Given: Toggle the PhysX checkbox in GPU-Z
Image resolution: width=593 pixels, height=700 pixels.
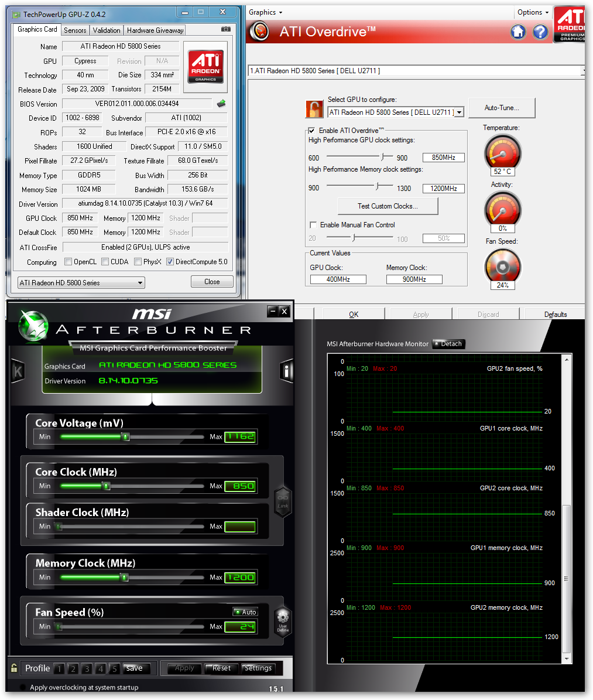Looking at the screenshot, I should point(138,262).
